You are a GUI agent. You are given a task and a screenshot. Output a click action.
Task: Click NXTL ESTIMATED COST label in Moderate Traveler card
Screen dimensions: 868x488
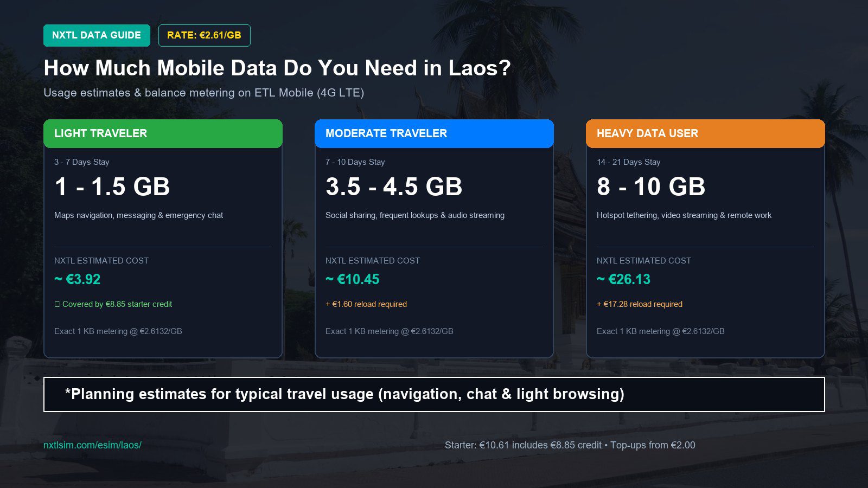point(373,261)
